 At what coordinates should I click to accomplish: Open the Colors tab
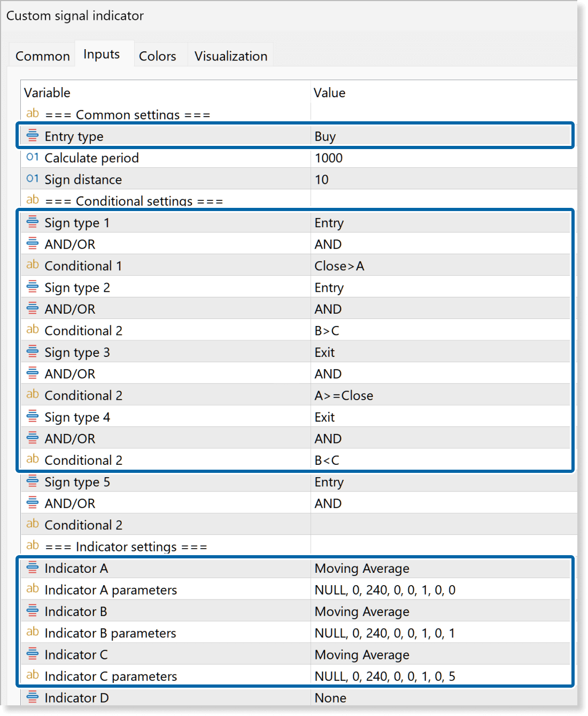click(157, 56)
